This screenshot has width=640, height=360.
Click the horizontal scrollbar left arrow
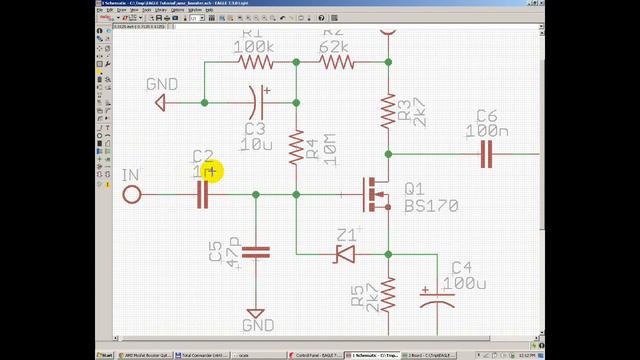(x=116, y=338)
